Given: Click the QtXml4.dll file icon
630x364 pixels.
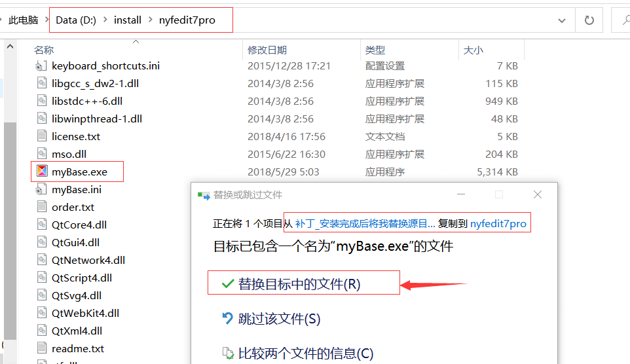Looking at the screenshot, I should click(x=42, y=331).
